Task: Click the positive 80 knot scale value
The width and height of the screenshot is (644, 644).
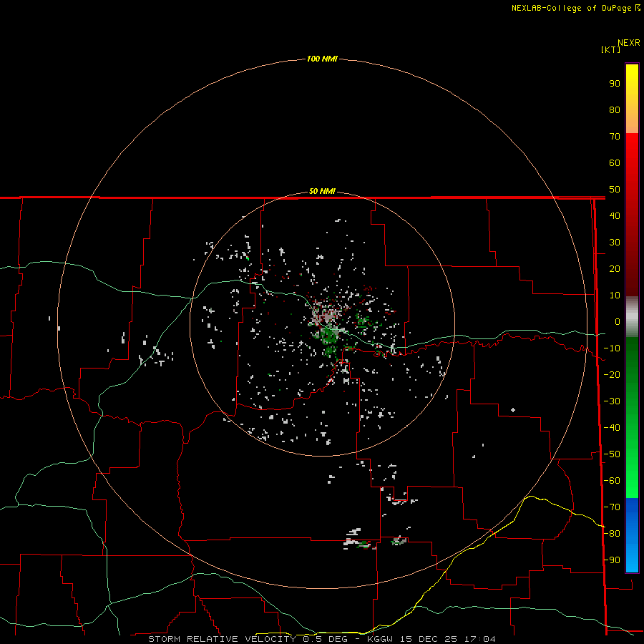Action: (x=615, y=109)
